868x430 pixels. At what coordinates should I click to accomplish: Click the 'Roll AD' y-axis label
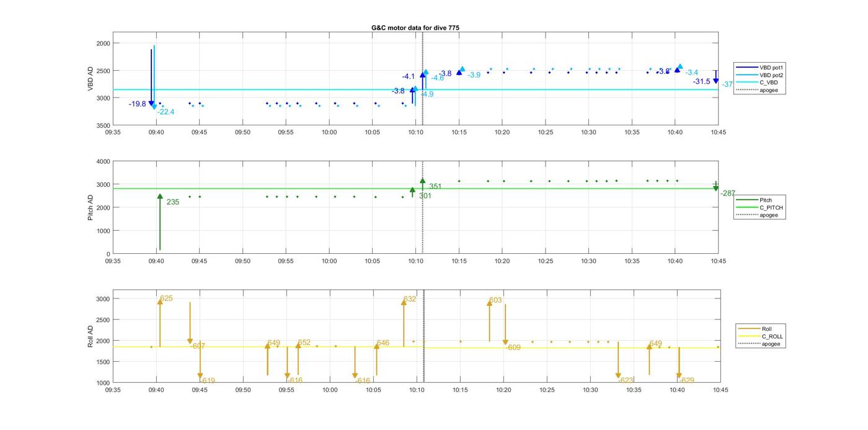91,336
